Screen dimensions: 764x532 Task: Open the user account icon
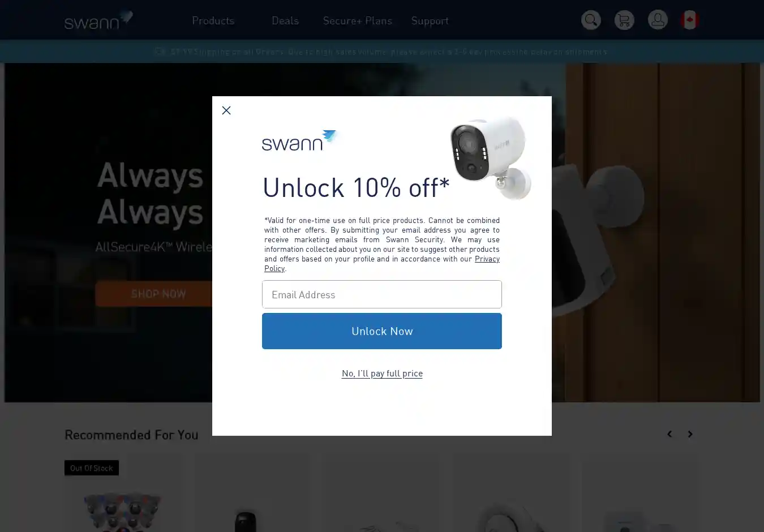click(658, 20)
